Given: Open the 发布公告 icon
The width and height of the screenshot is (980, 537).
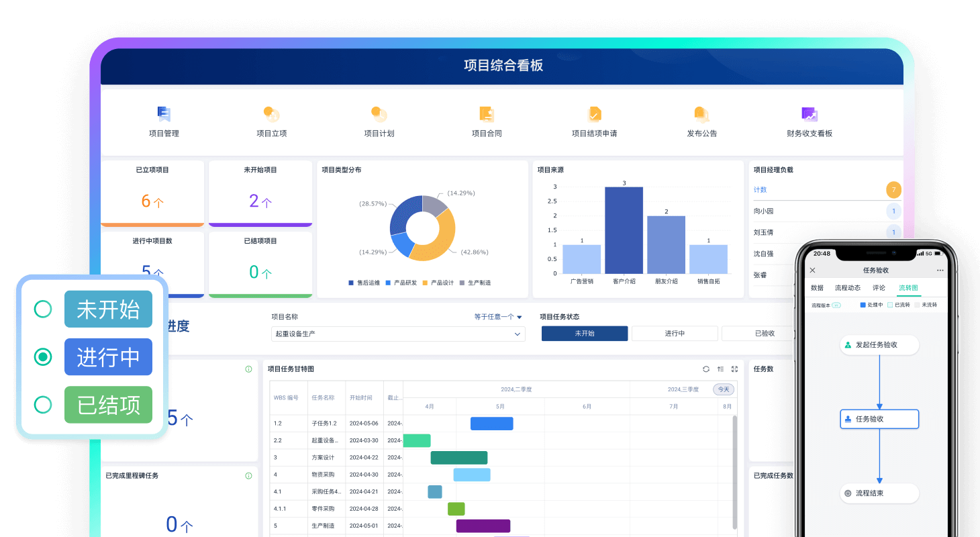Looking at the screenshot, I should [701, 114].
